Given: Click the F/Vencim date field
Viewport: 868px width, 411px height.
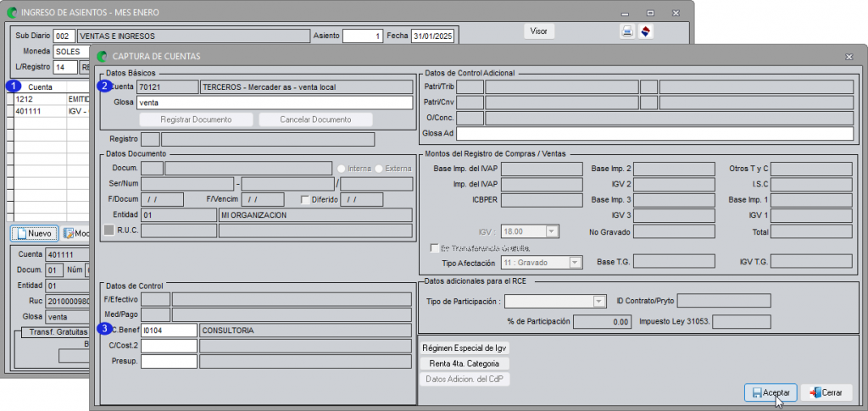Looking at the screenshot, I should pyautogui.click(x=263, y=200).
